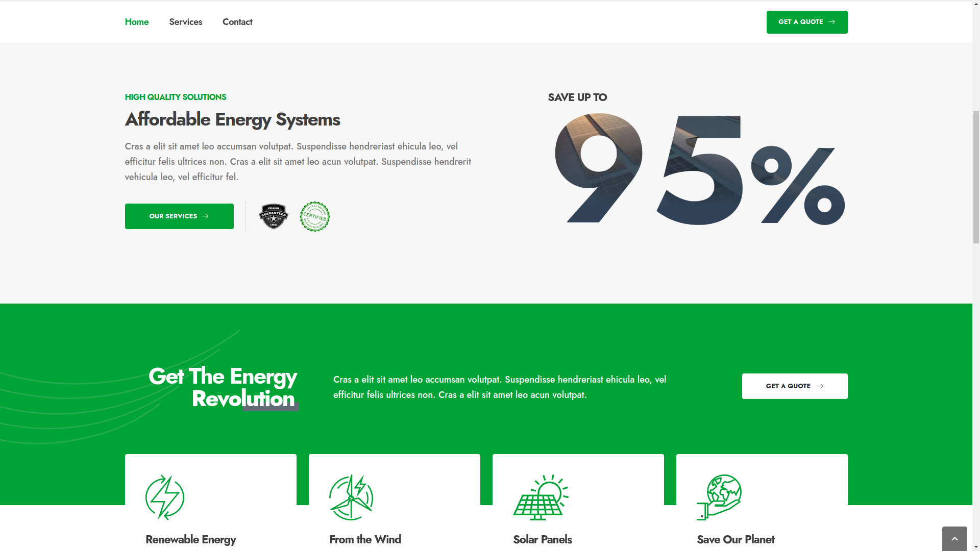The image size is (980, 551).
Task: Click the Affordable Energy Systems heading
Action: click(x=232, y=120)
